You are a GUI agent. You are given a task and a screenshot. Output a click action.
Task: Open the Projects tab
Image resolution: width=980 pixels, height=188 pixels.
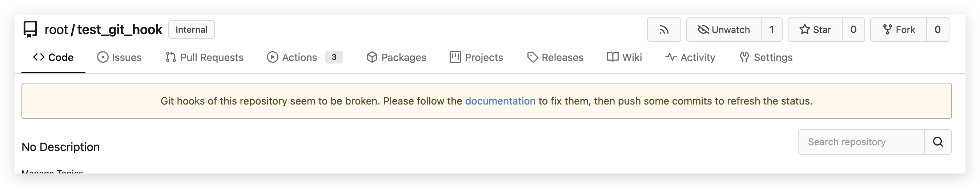[x=476, y=57]
